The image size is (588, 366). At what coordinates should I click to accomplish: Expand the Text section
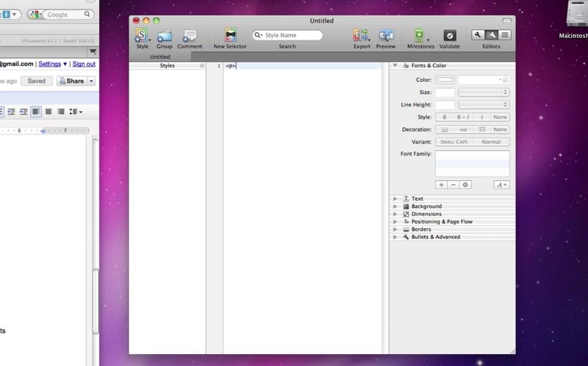(395, 199)
